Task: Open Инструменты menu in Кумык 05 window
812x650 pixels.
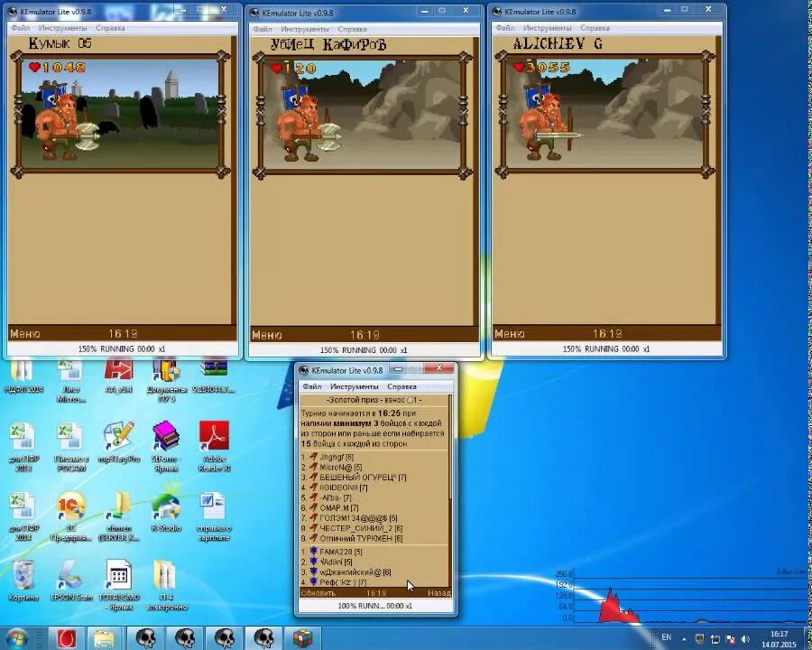Action: (62, 28)
